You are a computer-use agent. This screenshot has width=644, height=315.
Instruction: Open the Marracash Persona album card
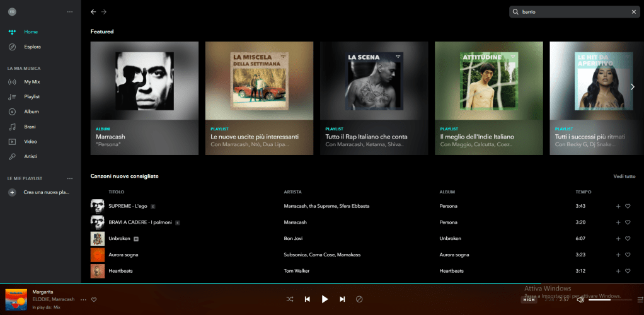[x=144, y=98]
